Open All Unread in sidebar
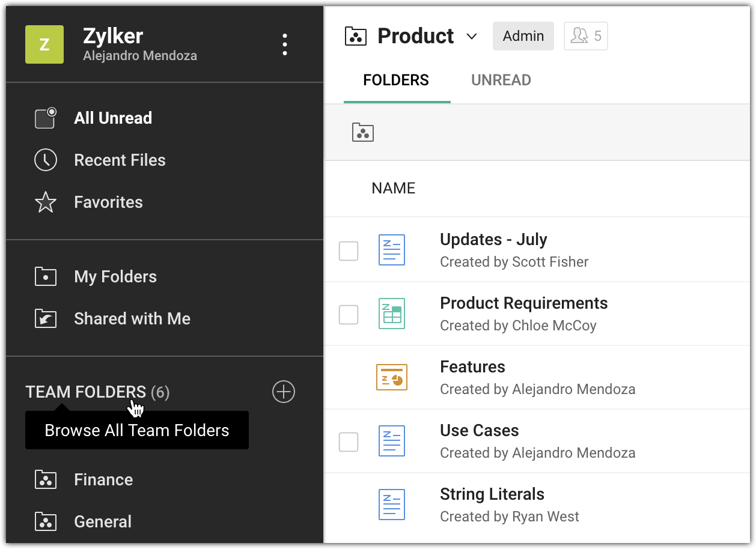The width and height of the screenshot is (756, 549). (x=112, y=118)
